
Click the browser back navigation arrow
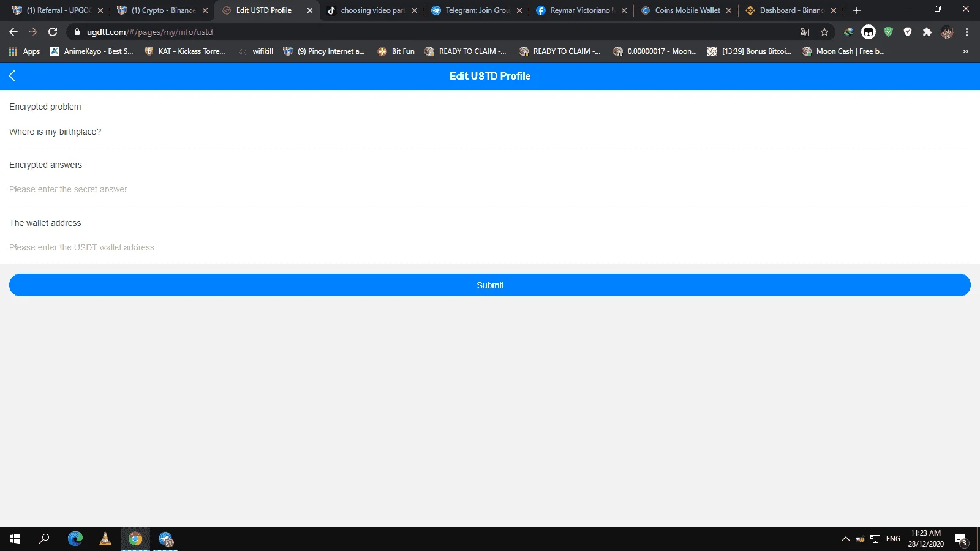pyautogui.click(x=13, y=32)
